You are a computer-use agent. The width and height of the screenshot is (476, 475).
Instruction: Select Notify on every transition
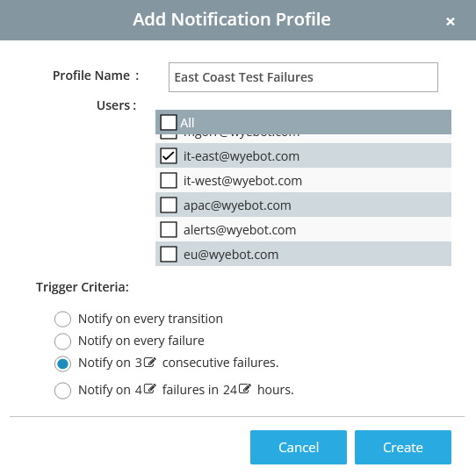(x=62, y=319)
